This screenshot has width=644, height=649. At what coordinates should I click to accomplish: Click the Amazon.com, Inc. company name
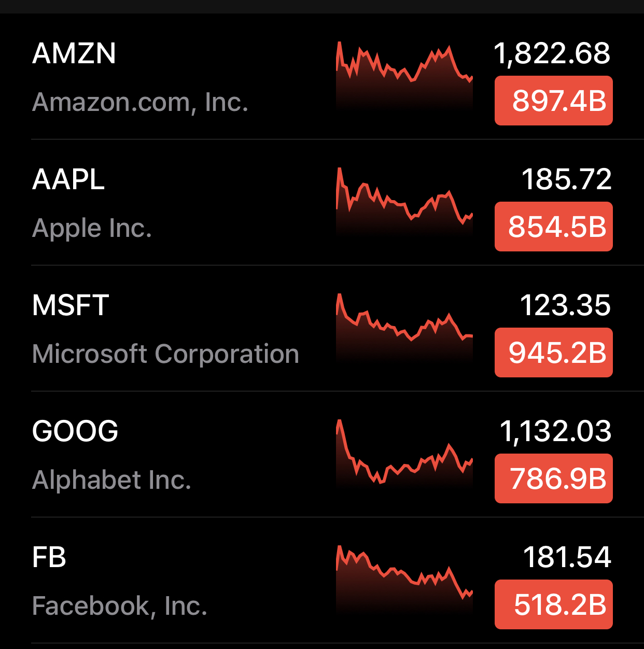(140, 102)
